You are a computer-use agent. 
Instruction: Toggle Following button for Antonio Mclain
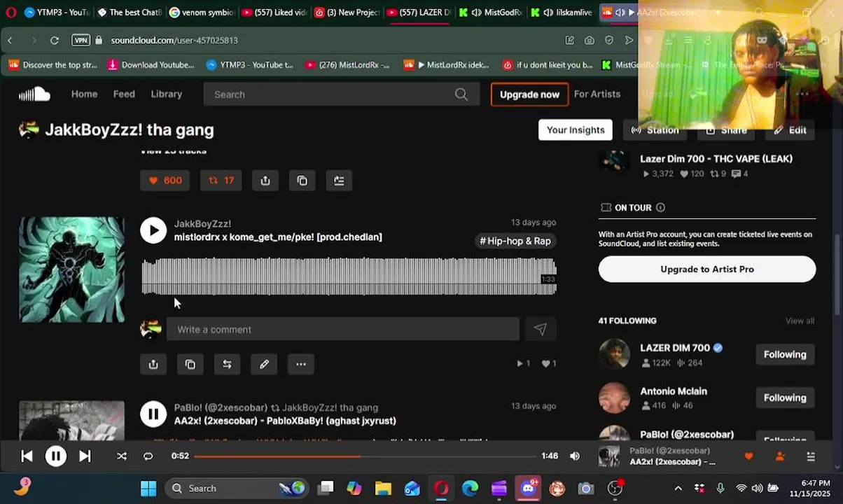click(785, 398)
